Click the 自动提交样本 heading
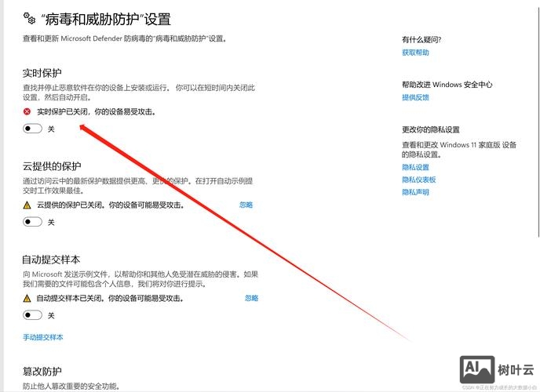Image resolution: width=540 pixels, height=392 pixels. click(x=51, y=260)
